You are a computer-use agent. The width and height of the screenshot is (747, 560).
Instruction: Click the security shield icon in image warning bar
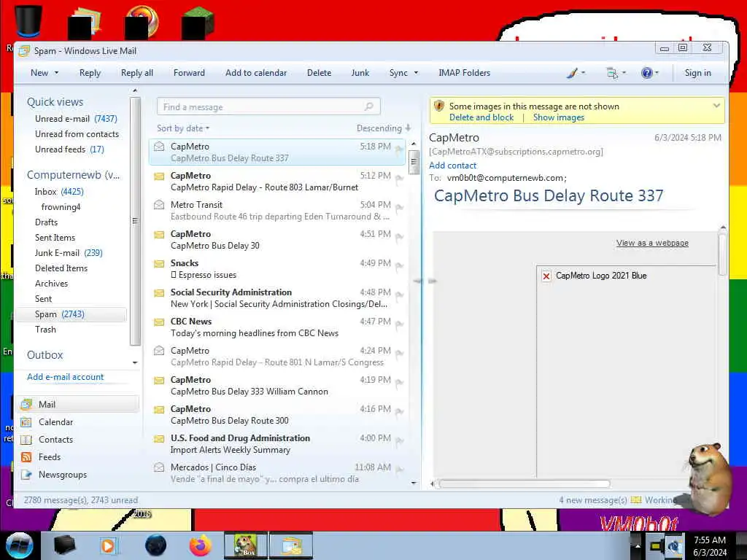pos(439,106)
